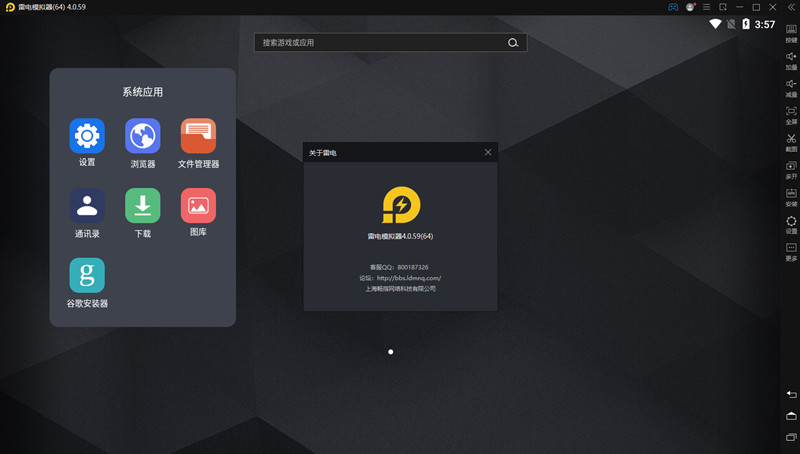Screen dimensions: 800x454
Task: Click the battery charging status icon
Action: (x=746, y=24)
